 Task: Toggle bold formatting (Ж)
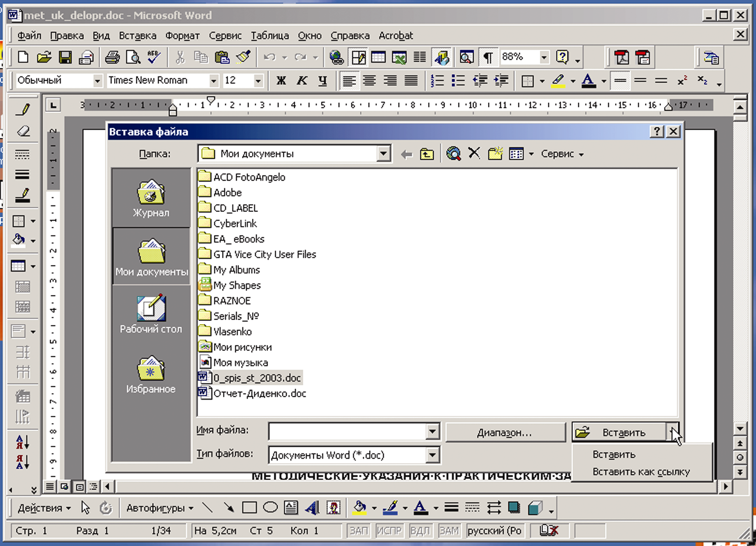(x=281, y=81)
